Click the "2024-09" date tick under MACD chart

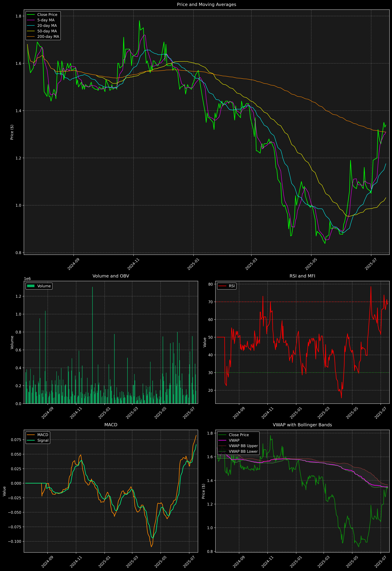point(48,562)
